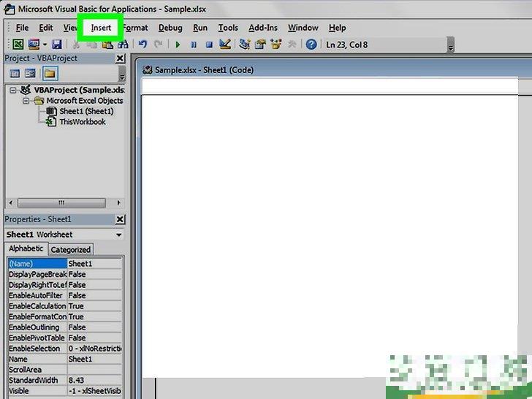Open the Debug menu
This screenshot has height=399, width=532.
click(x=170, y=28)
